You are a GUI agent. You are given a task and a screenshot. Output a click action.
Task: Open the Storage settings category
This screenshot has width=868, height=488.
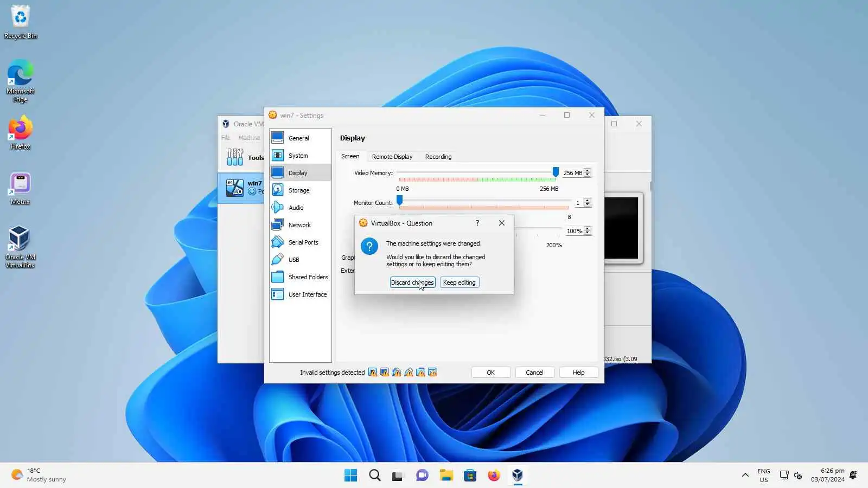[x=301, y=190]
